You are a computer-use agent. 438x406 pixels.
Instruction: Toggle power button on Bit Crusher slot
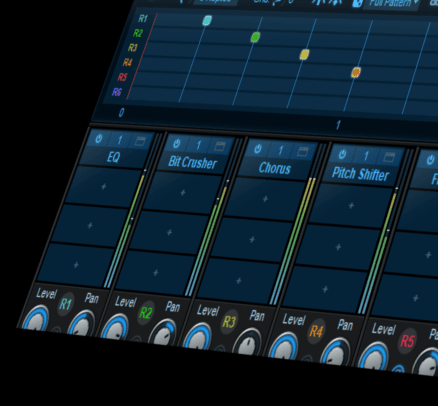pos(177,144)
